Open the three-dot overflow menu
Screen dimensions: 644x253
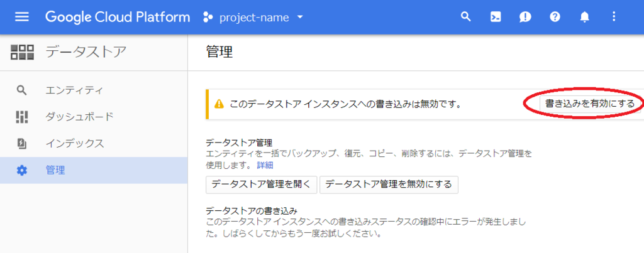click(614, 17)
